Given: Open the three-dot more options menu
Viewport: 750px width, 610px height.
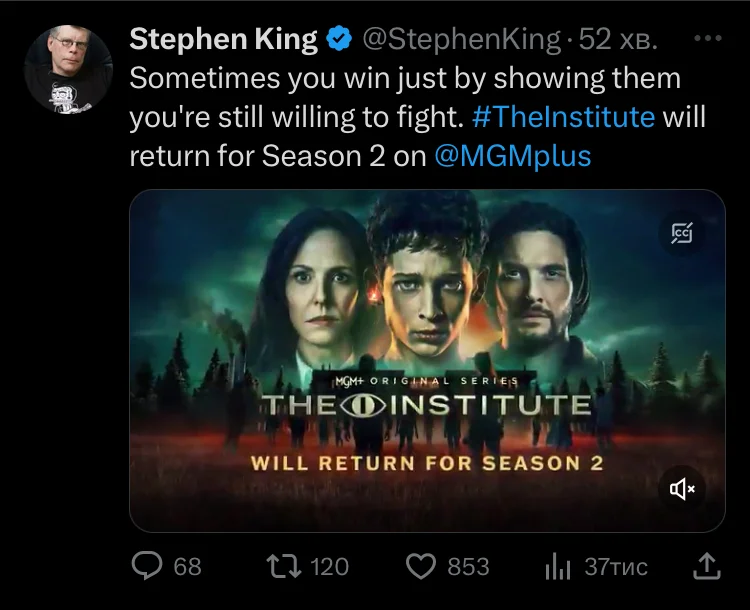Looking at the screenshot, I should point(708,38).
